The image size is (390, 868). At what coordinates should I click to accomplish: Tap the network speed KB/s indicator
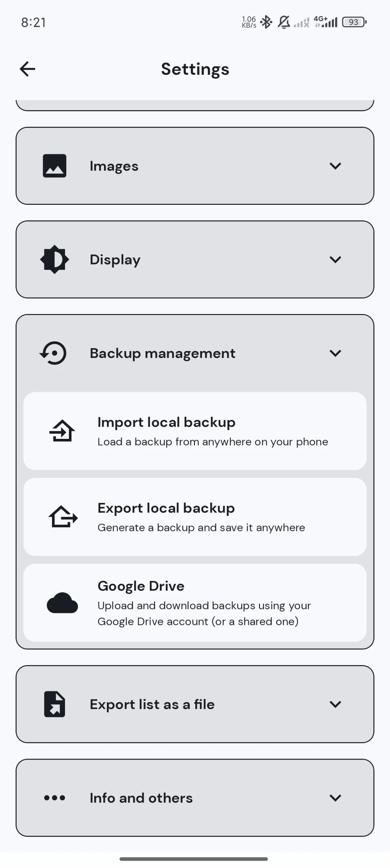tap(249, 22)
